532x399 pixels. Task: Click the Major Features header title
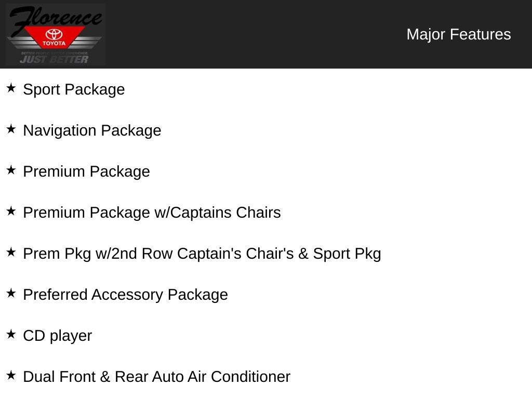click(458, 34)
